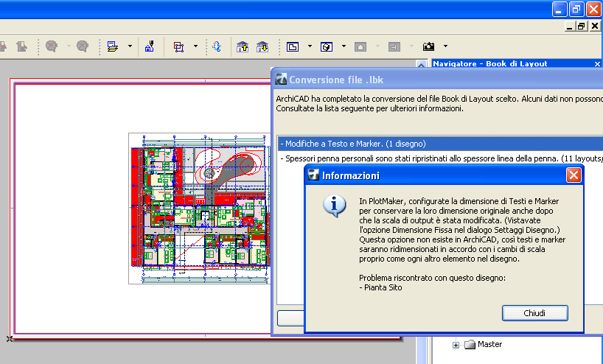Click the red X of Informazioni dialog
The width and height of the screenshot is (603, 364).
[574, 175]
